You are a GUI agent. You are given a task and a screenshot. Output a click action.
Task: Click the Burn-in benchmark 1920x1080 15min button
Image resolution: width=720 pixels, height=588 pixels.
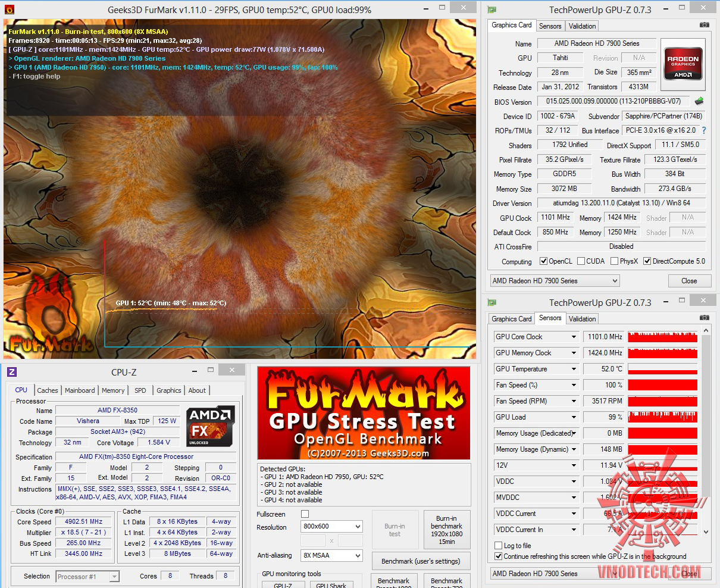click(446, 530)
